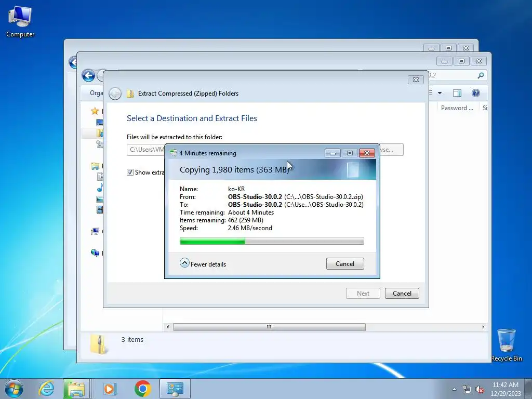Image resolution: width=532 pixels, height=399 pixels.
Task: Open the Windows Start menu orb
Action: click(x=14, y=389)
